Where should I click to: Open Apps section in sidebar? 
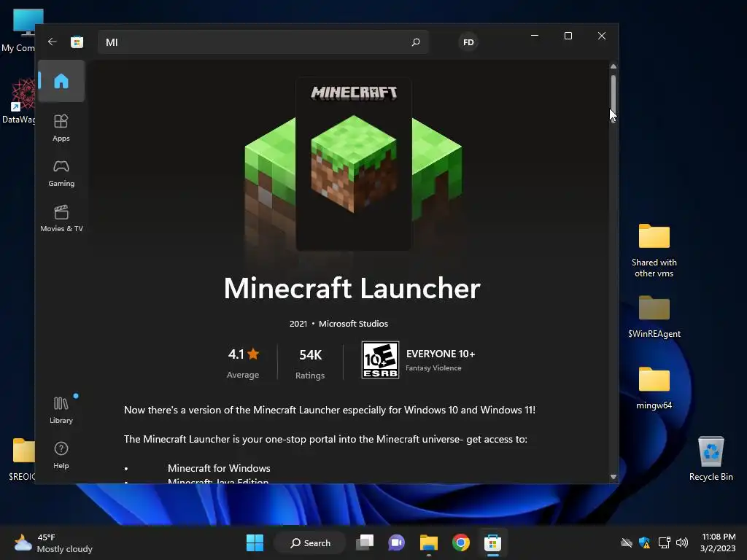61,128
